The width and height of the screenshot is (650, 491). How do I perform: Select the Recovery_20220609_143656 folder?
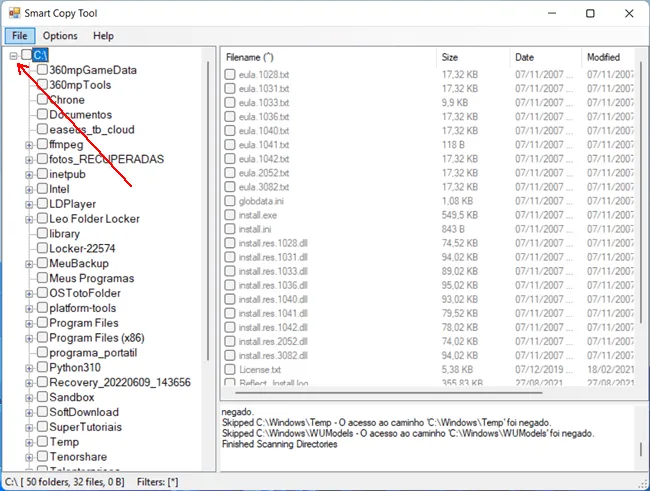pos(120,382)
